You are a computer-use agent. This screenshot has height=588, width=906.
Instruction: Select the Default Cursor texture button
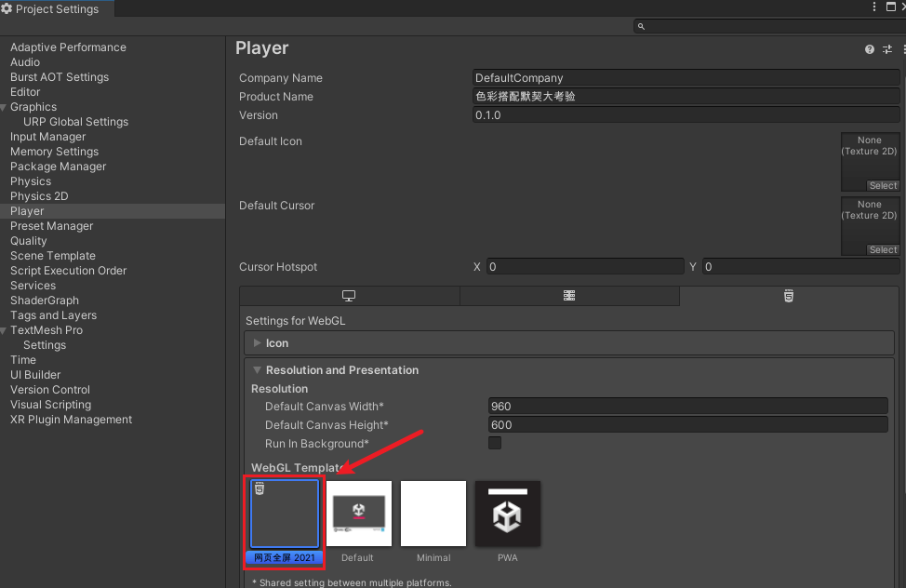[883, 249]
